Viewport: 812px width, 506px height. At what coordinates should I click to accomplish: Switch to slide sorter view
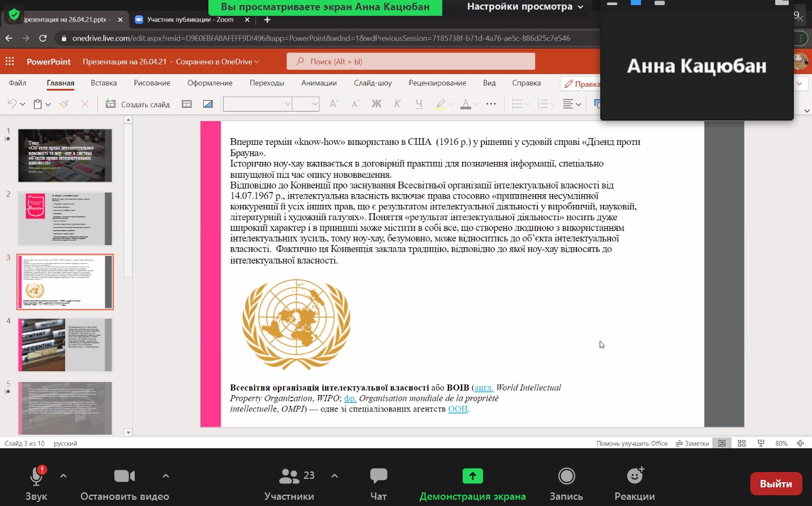742,443
